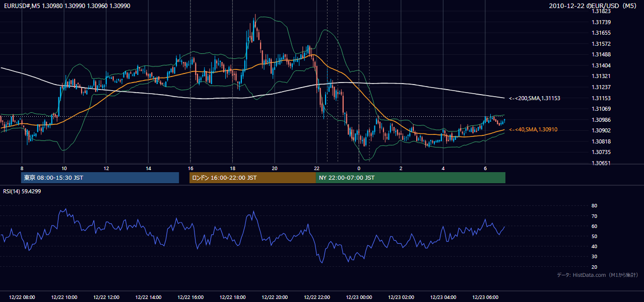This screenshot has width=644, height=302.
Task: Click RSI scale value 80
Action: pos(595,206)
